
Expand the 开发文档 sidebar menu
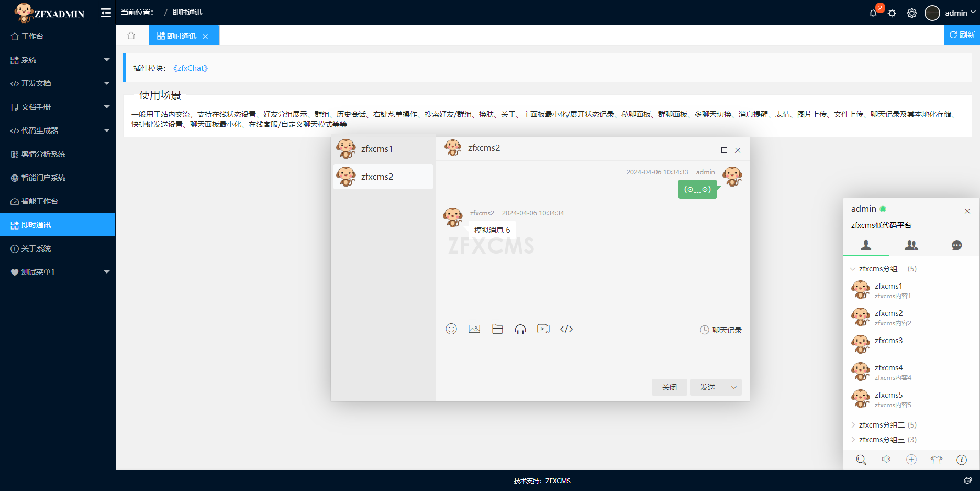tap(58, 83)
